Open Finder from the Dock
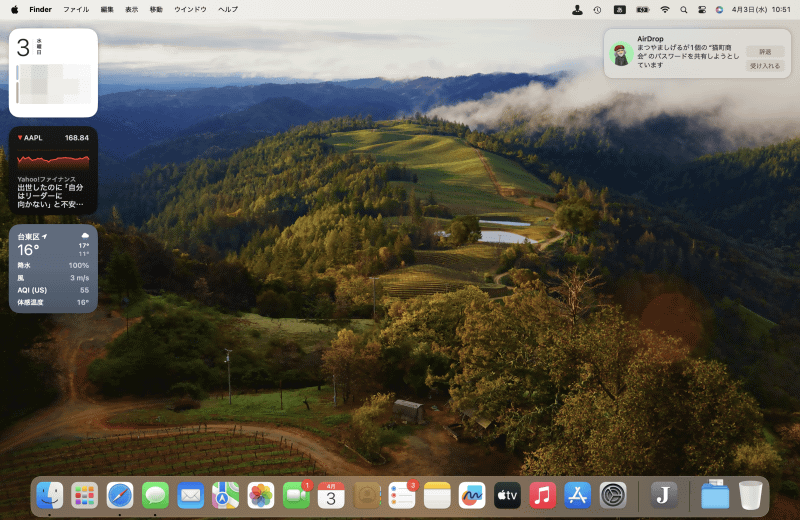The height and width of the screenshot is (520, 800). pyautogui.click(x=49, y=495)
